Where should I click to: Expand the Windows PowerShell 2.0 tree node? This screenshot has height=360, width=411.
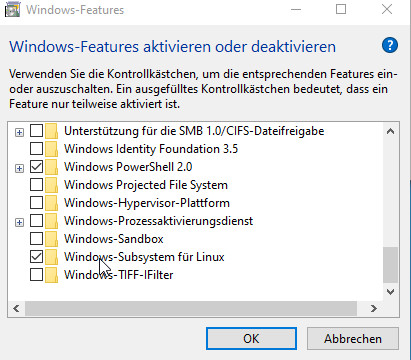click(x=19, y=168)
